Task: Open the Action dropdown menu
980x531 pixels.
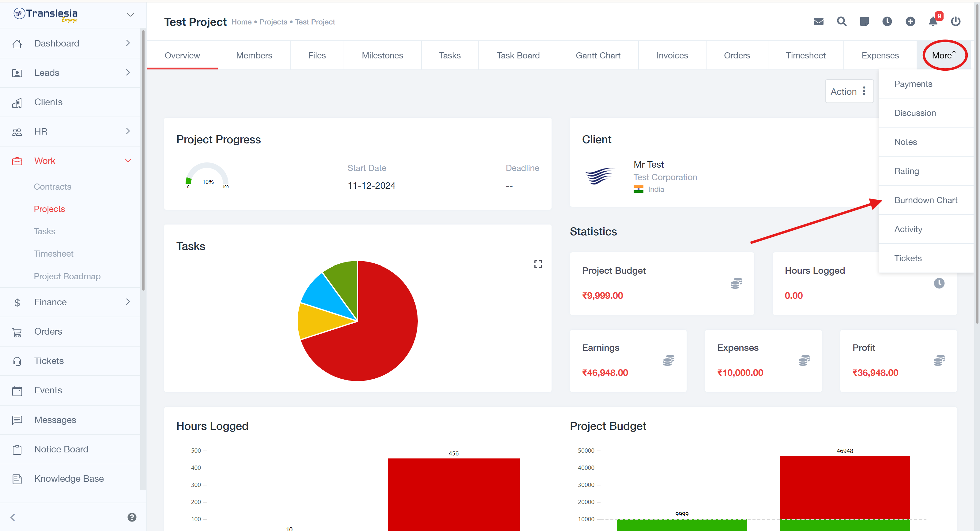Action: (x=849, y=91)
